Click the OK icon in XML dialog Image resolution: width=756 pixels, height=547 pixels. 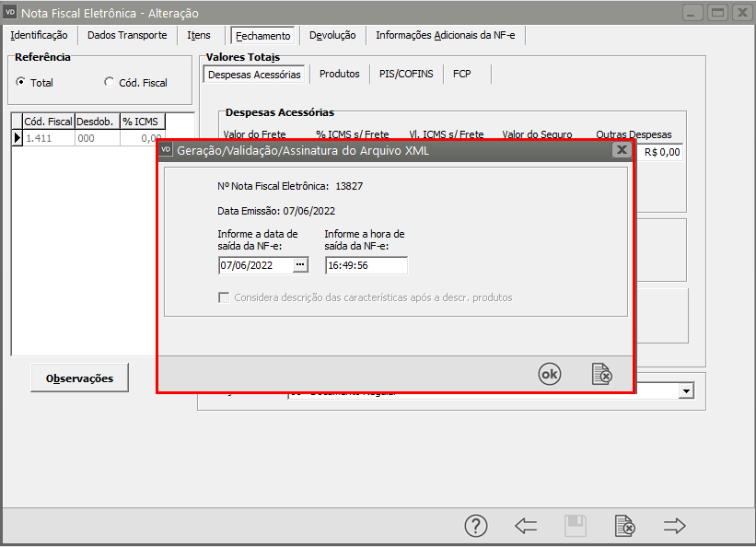[x=550, y=374]
